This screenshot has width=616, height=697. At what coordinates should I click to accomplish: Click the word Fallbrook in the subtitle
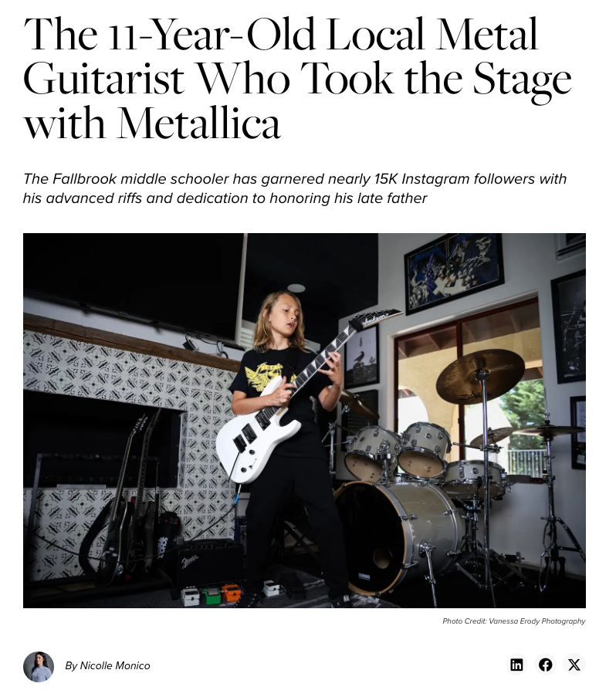(x=84, y=179)
